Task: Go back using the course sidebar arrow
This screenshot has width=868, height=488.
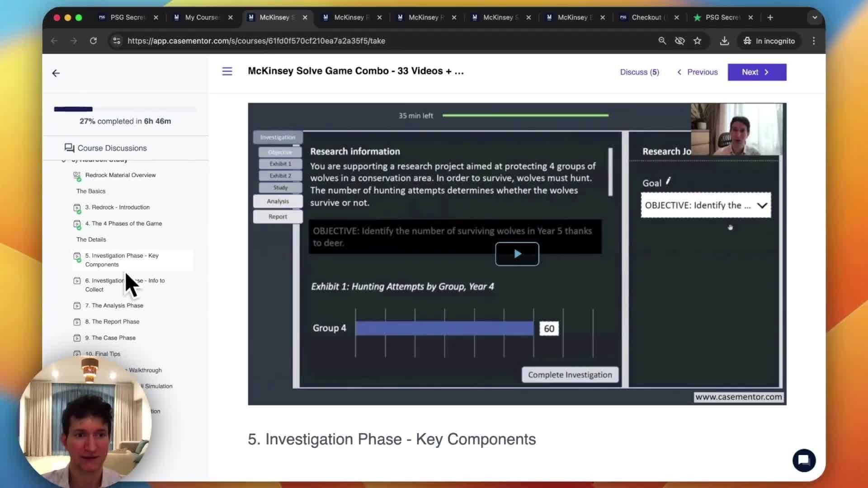Action: coord(56,73)
